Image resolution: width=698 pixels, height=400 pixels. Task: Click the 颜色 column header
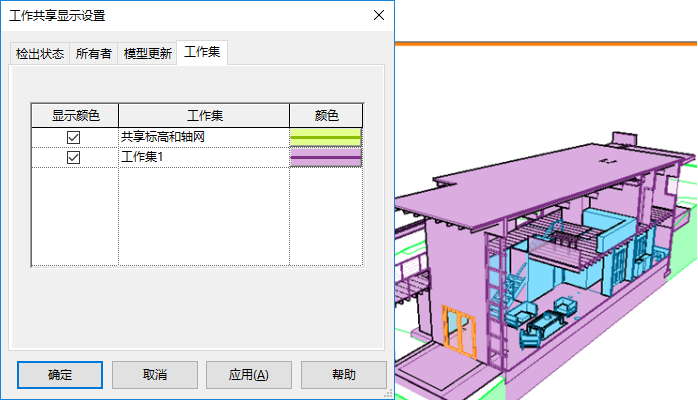(x=326, y=116)
